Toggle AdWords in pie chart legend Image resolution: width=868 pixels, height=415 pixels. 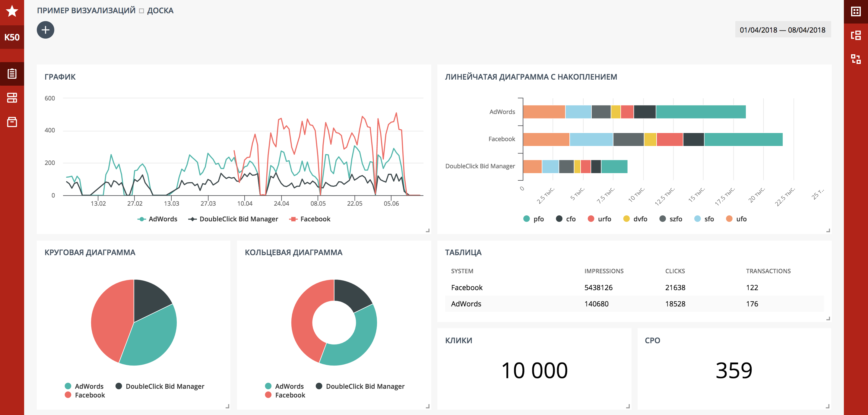coord(84,386)
